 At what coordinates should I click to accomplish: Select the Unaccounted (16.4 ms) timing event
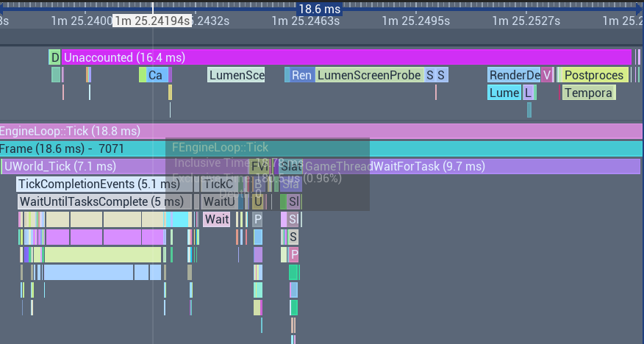pyautogui.click(x=346, y=57)
